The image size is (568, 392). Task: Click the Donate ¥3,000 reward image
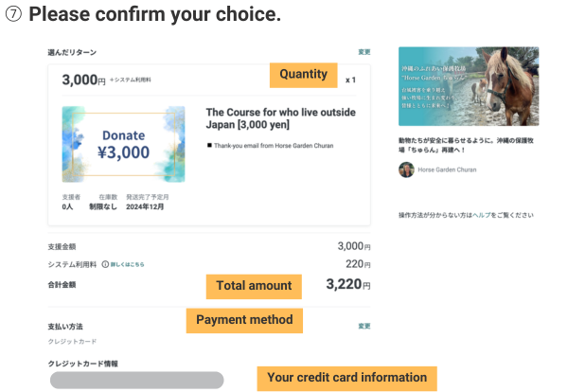(123, 144)
